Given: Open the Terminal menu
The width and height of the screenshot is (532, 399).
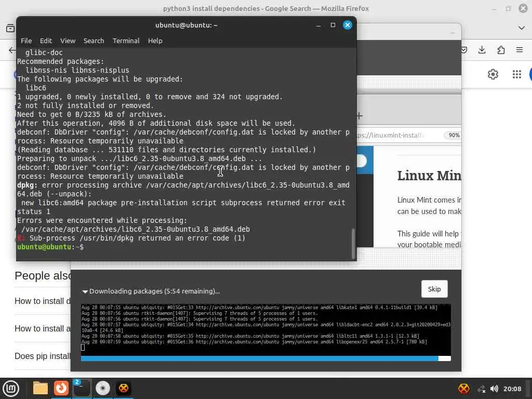Looking at the screenshot, I should click(126, 41).
